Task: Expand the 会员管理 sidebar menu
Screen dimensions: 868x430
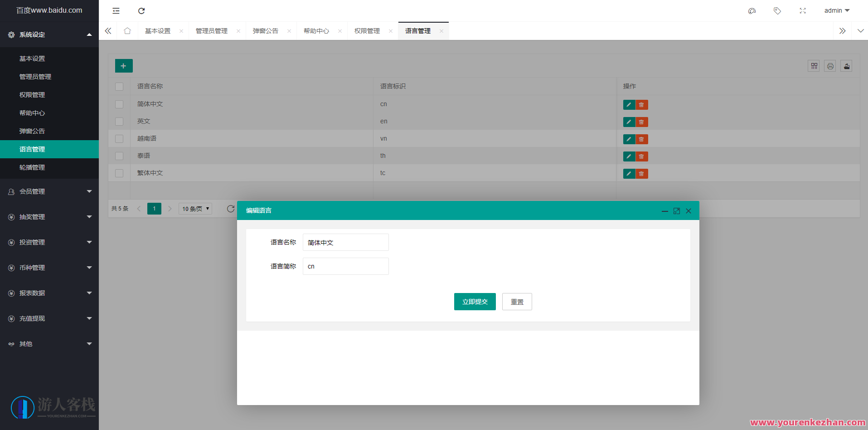Action: (x=49, y=191)
